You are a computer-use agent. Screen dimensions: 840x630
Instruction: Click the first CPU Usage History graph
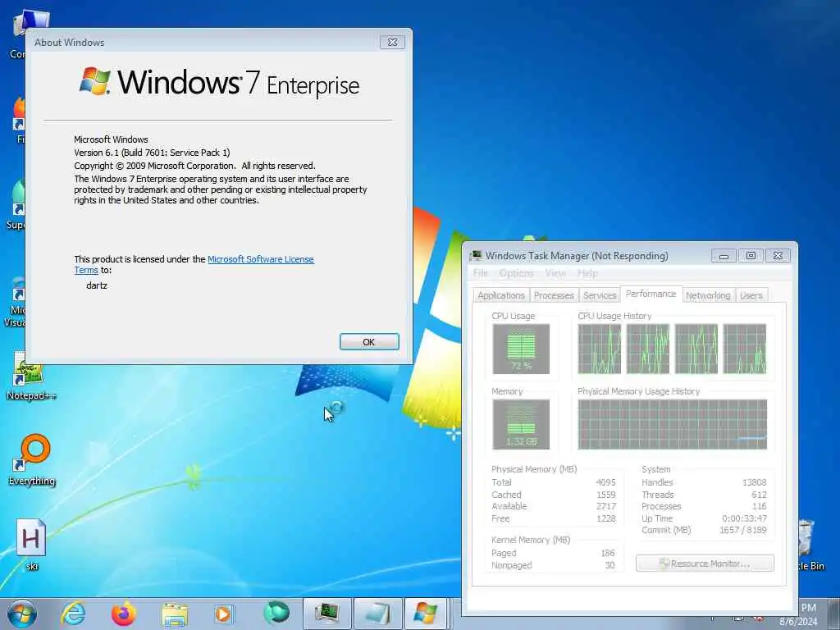click(599, 349)
